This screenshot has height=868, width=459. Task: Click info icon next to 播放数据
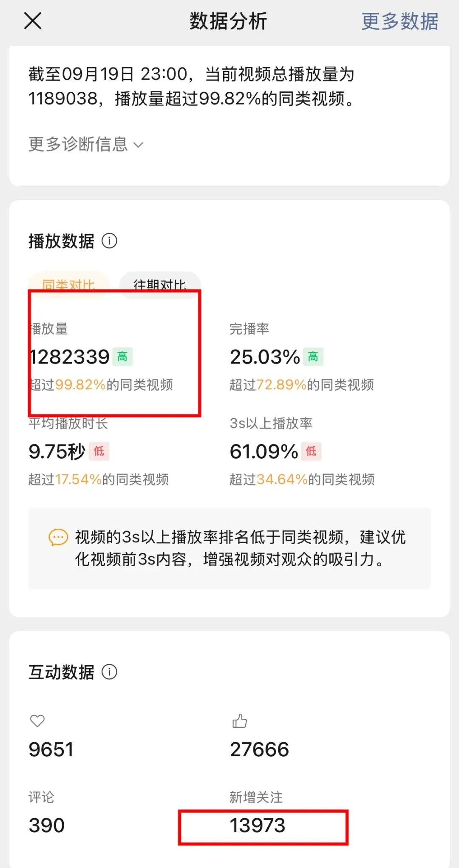pos(109,241)
